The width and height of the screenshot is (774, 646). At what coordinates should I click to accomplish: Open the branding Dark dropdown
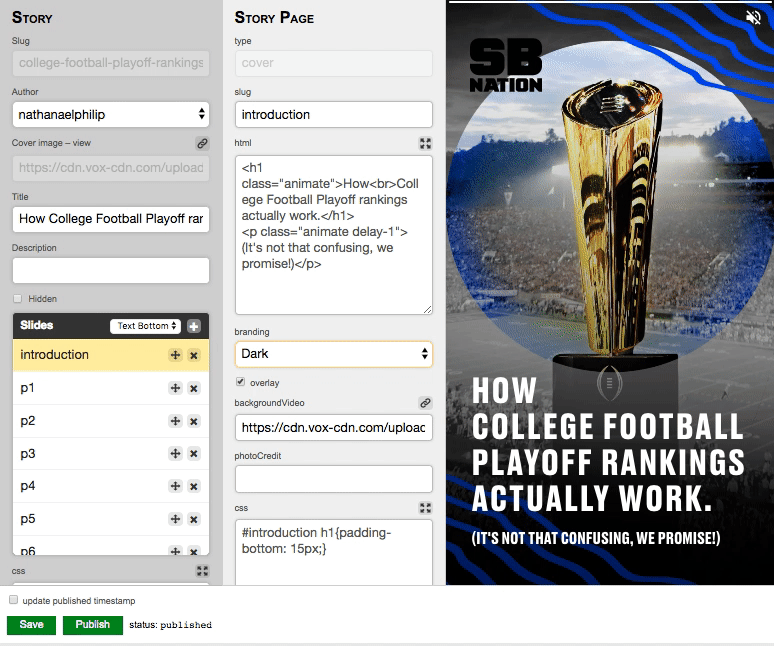333,354
